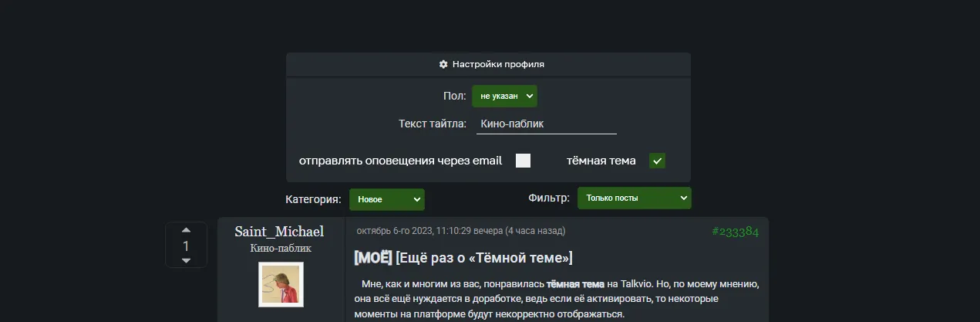Open the Настройки профиля header
The image size is (980, 322).
point(488,64)
